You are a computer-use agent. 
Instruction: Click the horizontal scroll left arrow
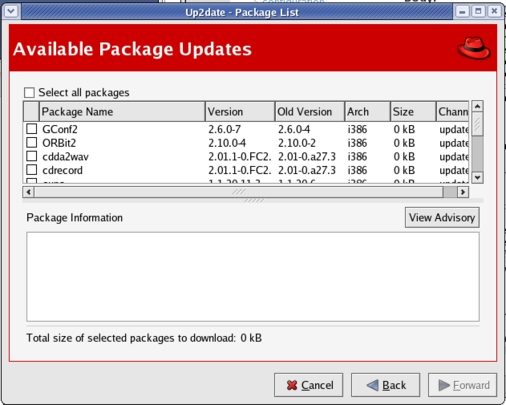tap(29, 192)
